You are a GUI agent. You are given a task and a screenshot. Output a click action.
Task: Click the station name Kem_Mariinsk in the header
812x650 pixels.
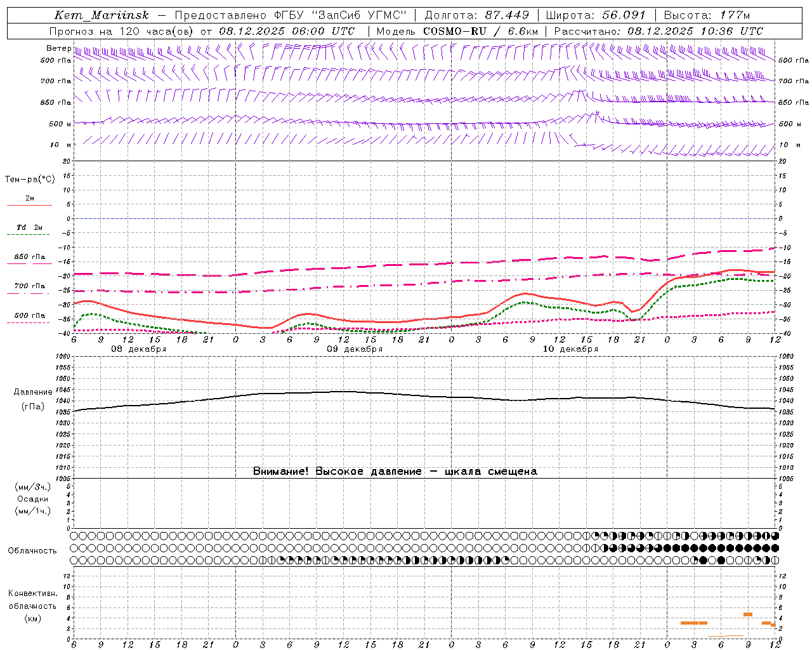[x=101, y=15]
